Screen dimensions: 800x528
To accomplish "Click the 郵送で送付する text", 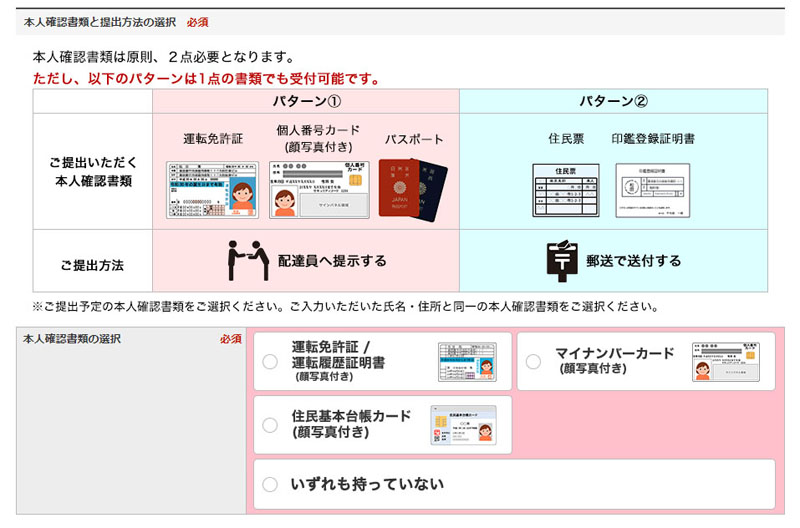I will [x=633, y=261].
